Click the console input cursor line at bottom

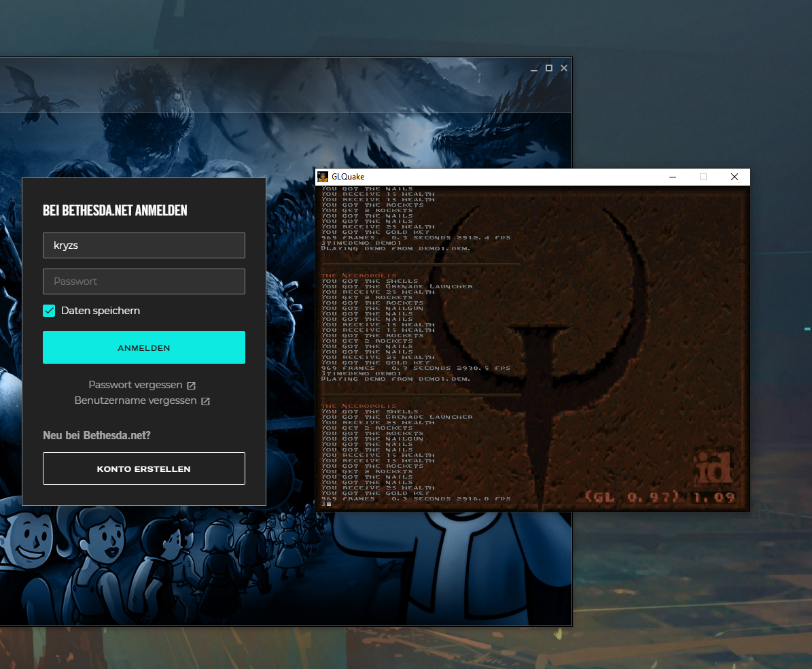click(x=326, y=504)
